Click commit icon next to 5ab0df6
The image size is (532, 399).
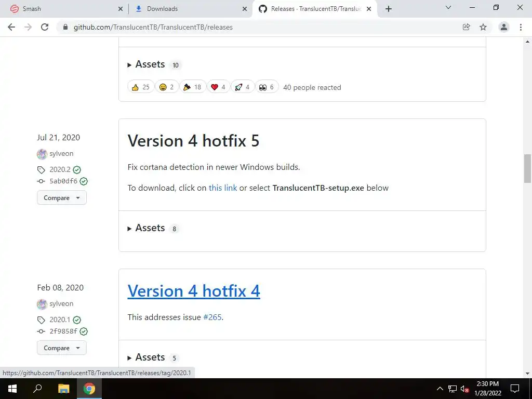[41, 181]
